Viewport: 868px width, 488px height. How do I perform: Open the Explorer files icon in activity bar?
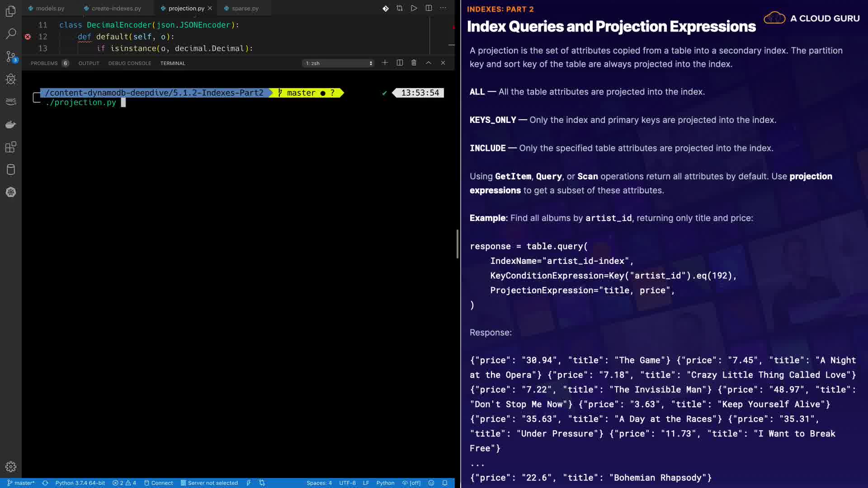[11, 11]
